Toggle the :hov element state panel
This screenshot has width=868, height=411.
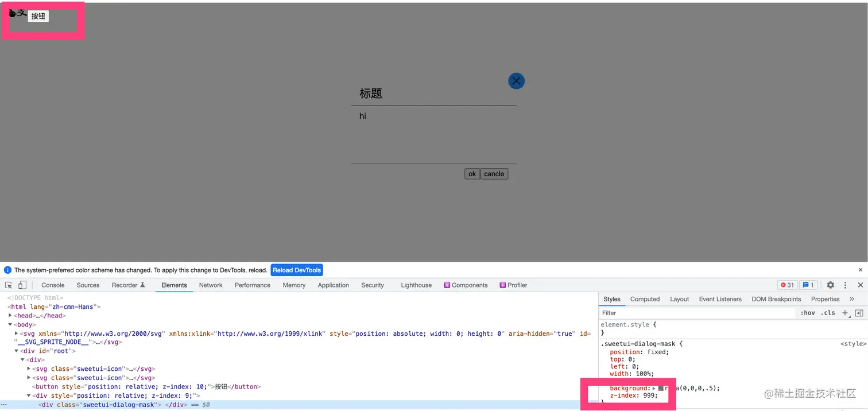pyautogui.click(x=808, y=313)
